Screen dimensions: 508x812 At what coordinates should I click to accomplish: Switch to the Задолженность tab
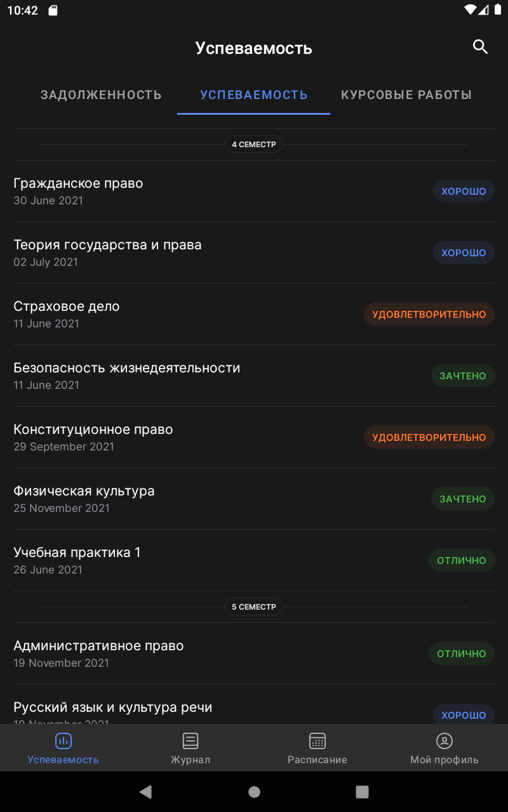(x=102, y=95)
